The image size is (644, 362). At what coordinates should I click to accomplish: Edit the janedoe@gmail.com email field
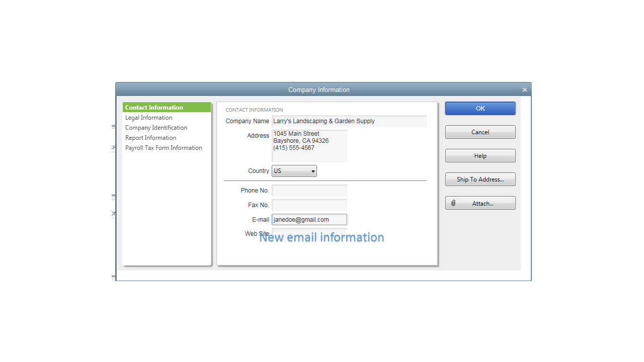[309, 219]
